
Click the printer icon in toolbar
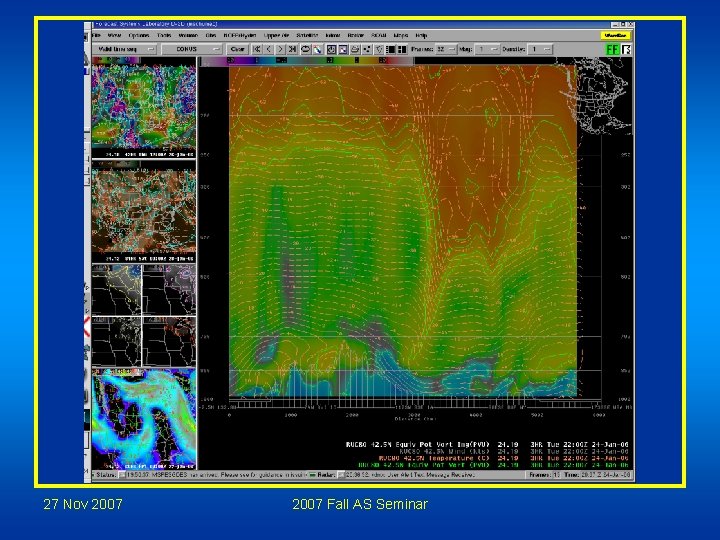tap(355, 49)
